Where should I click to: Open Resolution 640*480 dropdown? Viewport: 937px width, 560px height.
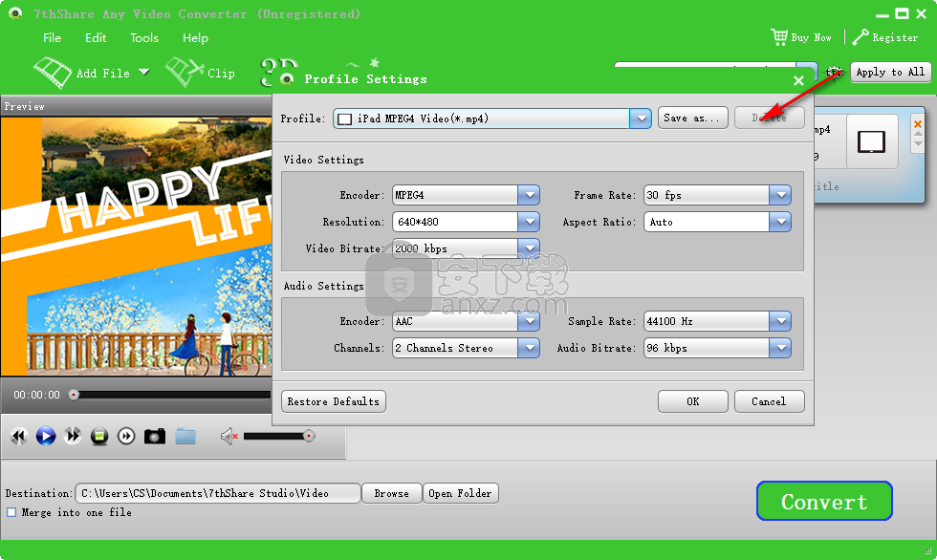[x=529, y=222]
